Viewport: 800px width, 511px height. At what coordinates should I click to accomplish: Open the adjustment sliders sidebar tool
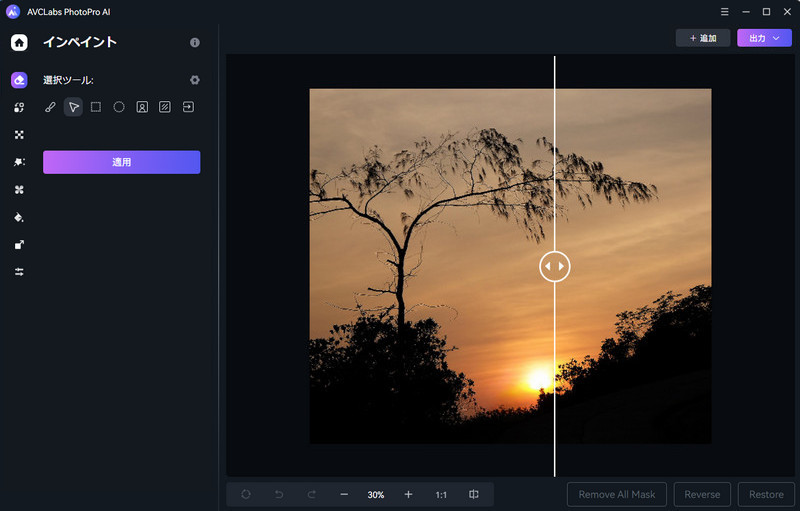point(19,272)
